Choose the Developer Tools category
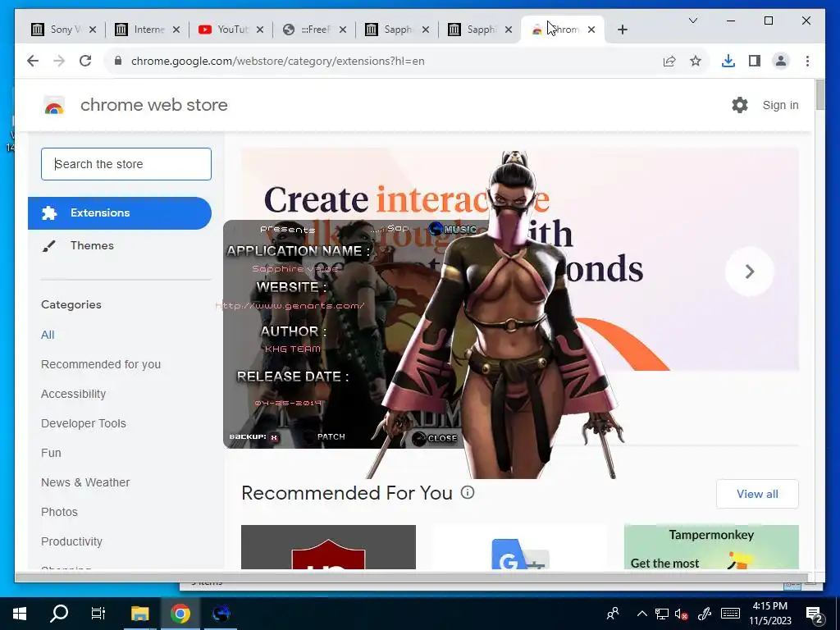Image resolution: width=840 pixels, height=630 pixels. click(84, 423)
